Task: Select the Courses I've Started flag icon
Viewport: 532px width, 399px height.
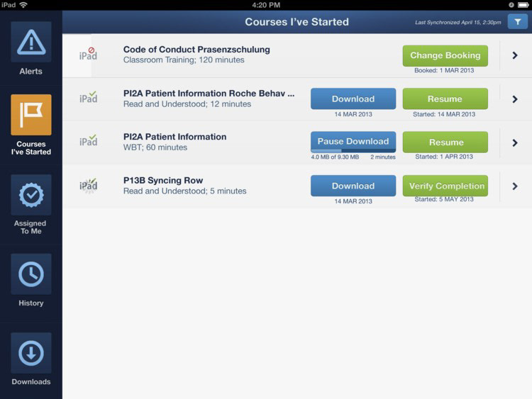Action: coord(31,115)
